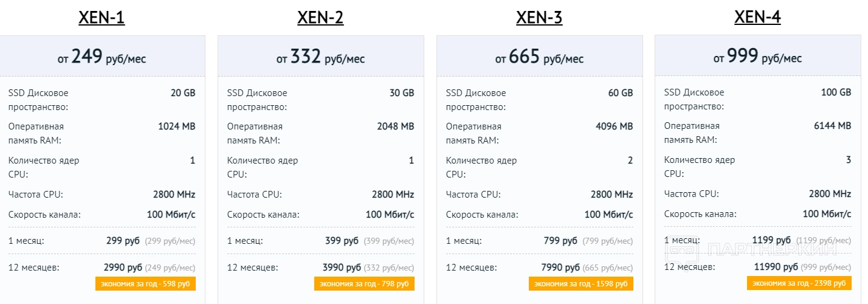Open the XEN-2 plan title link
The image size is (868, 304).
pyautogui.click(x=320, y=18)
